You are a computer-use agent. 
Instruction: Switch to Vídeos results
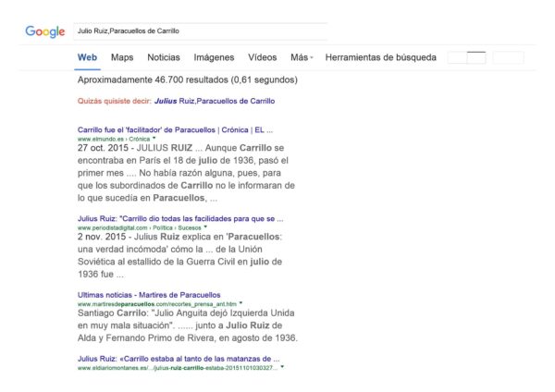tap(263, 57)
